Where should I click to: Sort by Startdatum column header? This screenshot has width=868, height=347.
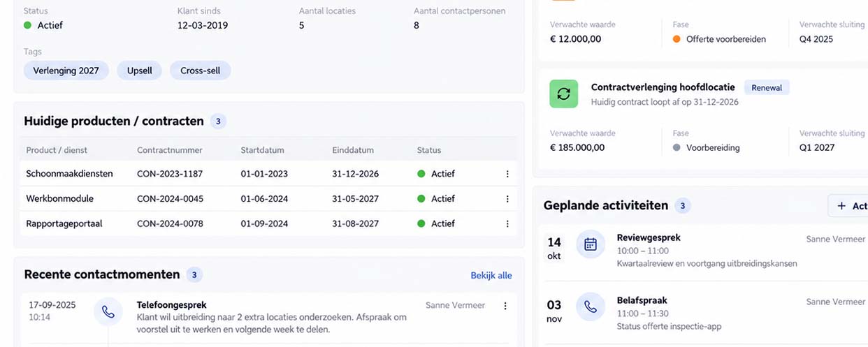click(x=263, y=150)
